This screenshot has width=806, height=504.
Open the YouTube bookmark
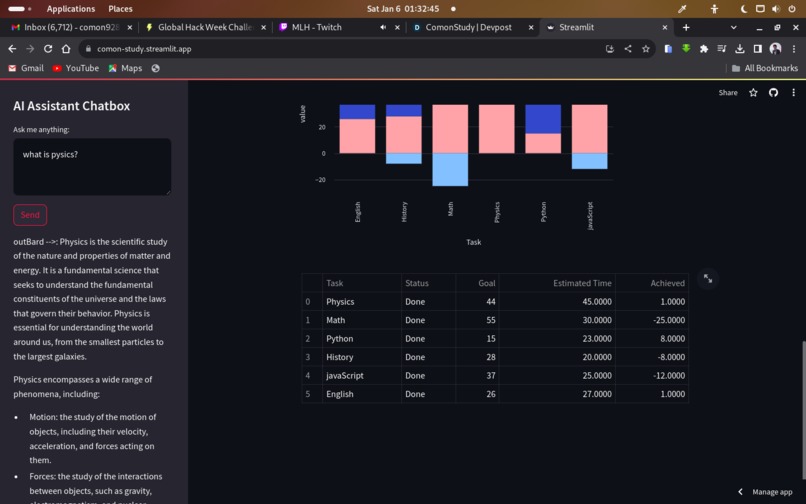[76, 68]
